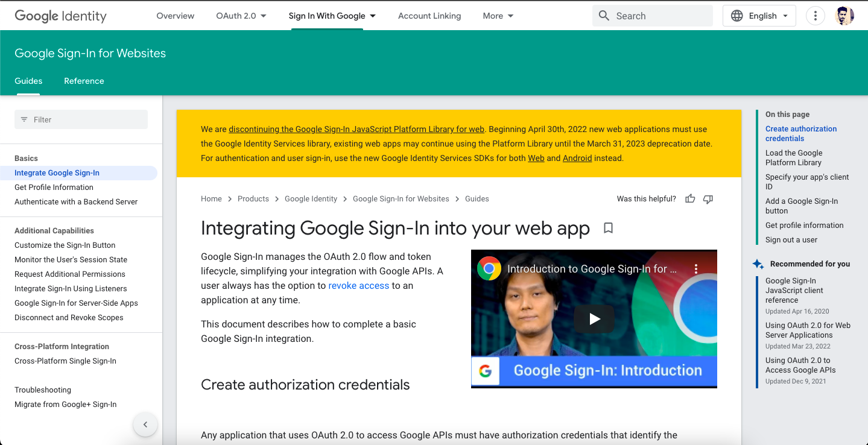The image size is (868, 445).
Task: Open Request Additional Permissions page
Action: pyautogui.click(x=70, y=274)
